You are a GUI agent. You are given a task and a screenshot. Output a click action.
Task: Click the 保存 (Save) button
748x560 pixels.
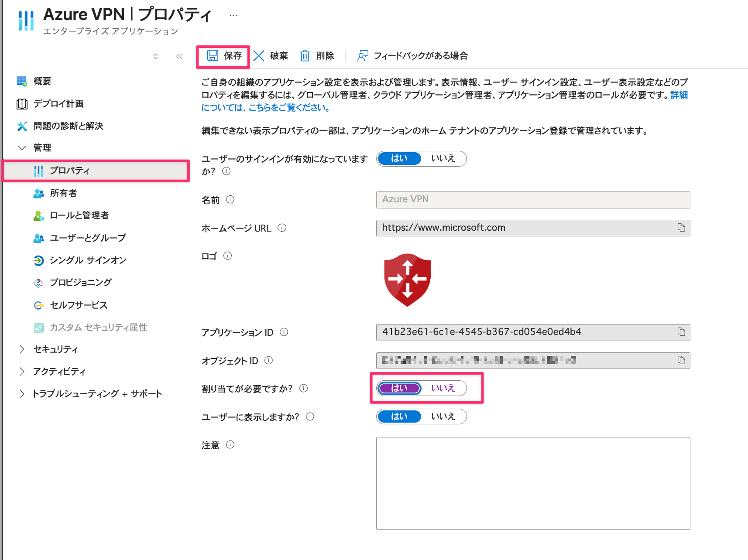(x=224, y=56)
